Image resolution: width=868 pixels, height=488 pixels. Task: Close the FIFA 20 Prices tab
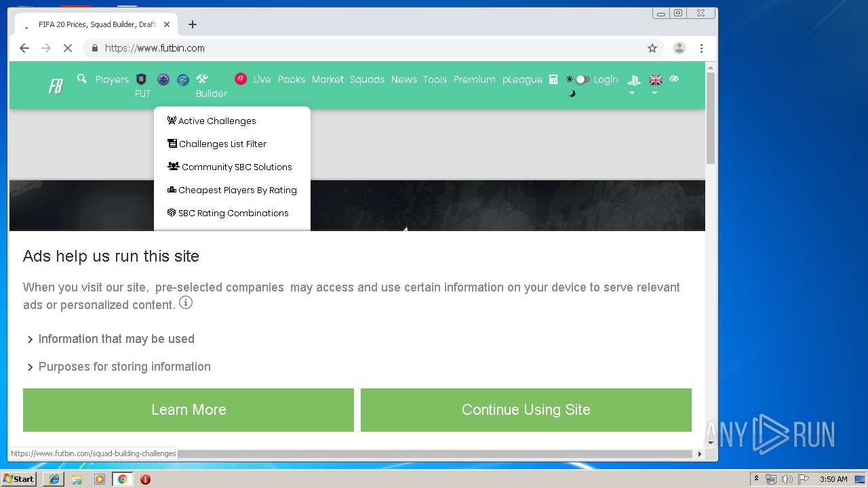coord(167,24)
